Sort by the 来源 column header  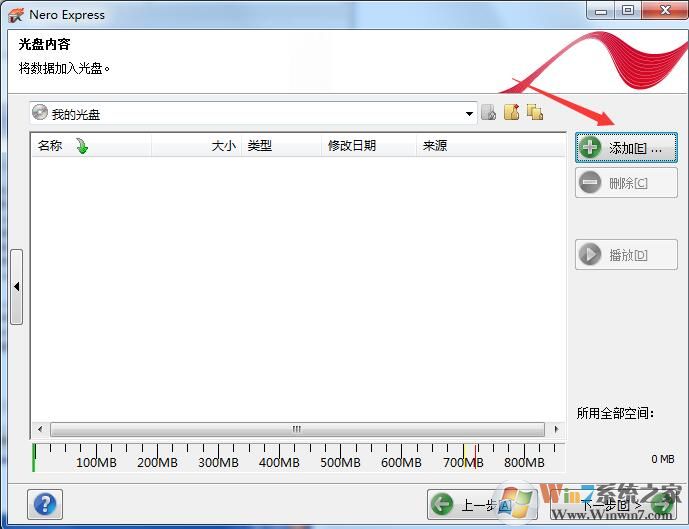[490, 145]
